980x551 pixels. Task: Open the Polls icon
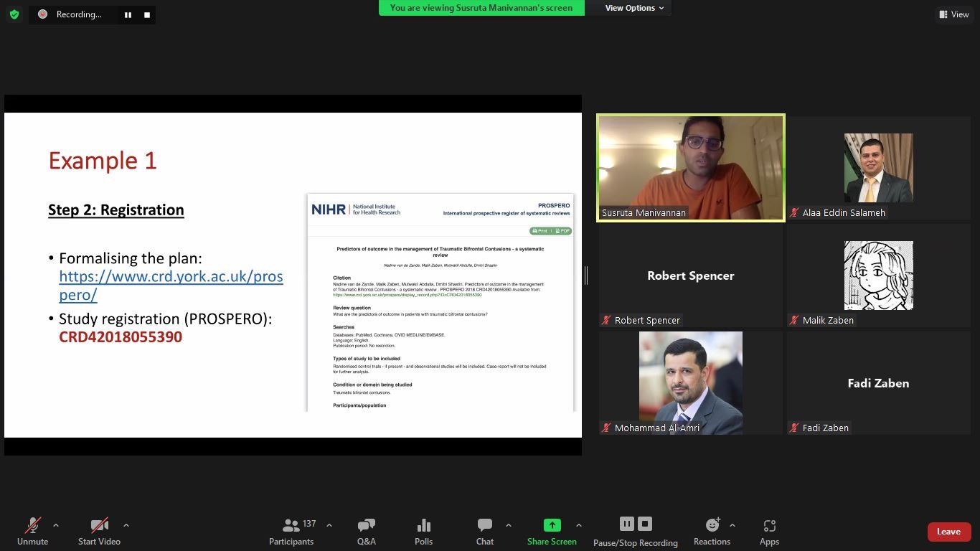click(423, 526)
